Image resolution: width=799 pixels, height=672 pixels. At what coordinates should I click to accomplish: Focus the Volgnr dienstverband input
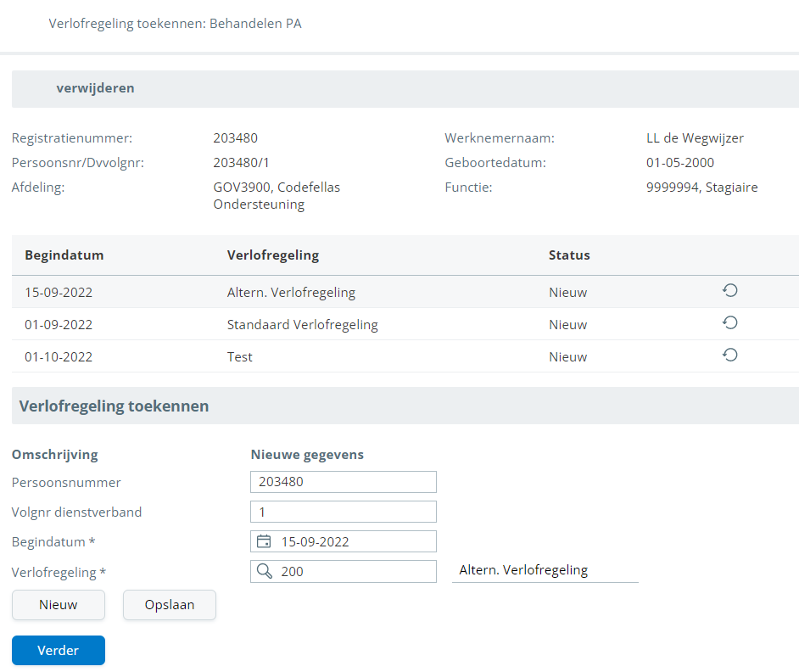pos(344,512)
